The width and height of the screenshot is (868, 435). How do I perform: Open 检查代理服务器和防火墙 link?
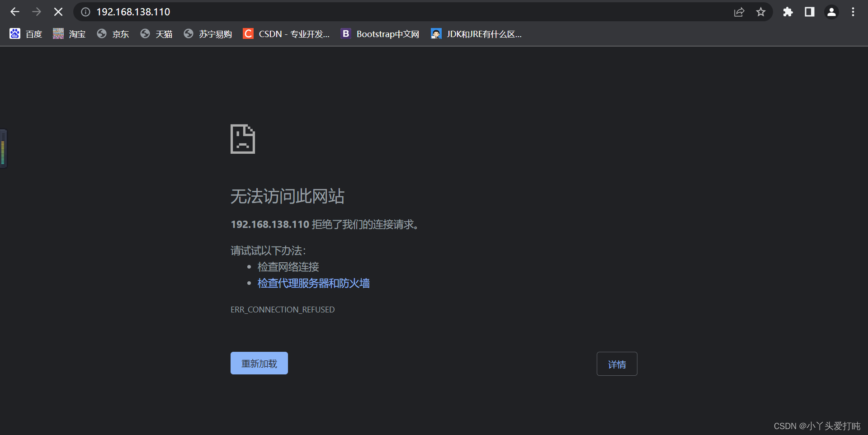point(314,284)
